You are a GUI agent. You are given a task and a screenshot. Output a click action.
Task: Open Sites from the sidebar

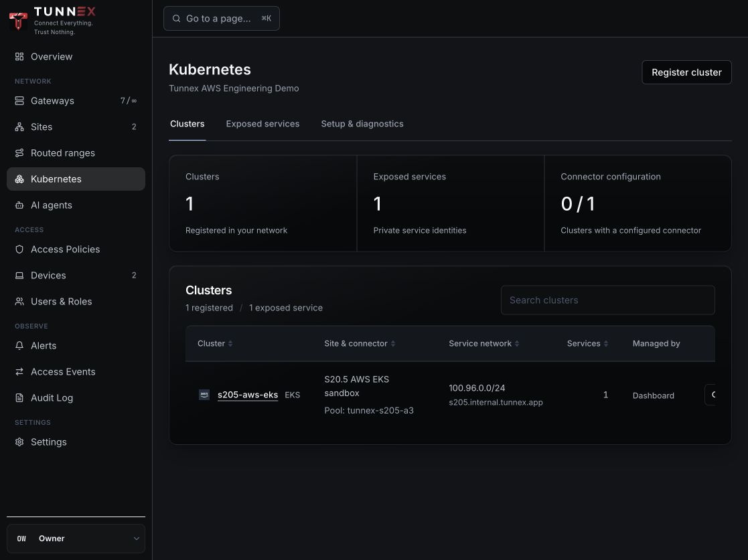76,126
